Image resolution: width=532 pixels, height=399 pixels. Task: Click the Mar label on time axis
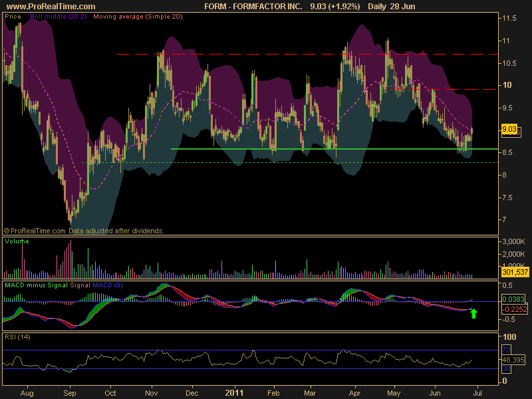[310, 393]
